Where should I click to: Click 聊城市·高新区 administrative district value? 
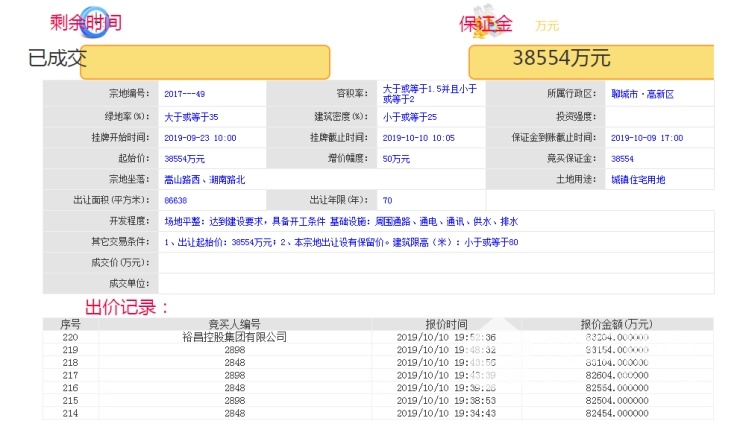coord(640,94)
